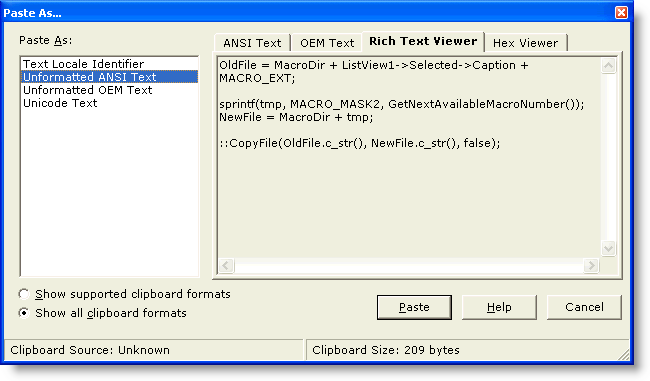Click the OldFile = MacroDir line
650x381 pixels.
374,65
